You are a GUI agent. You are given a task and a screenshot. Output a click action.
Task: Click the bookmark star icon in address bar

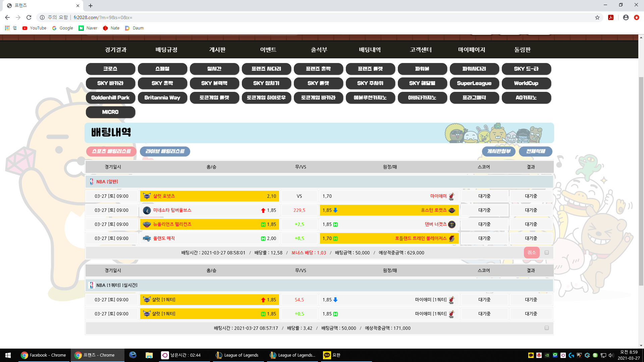597,17
